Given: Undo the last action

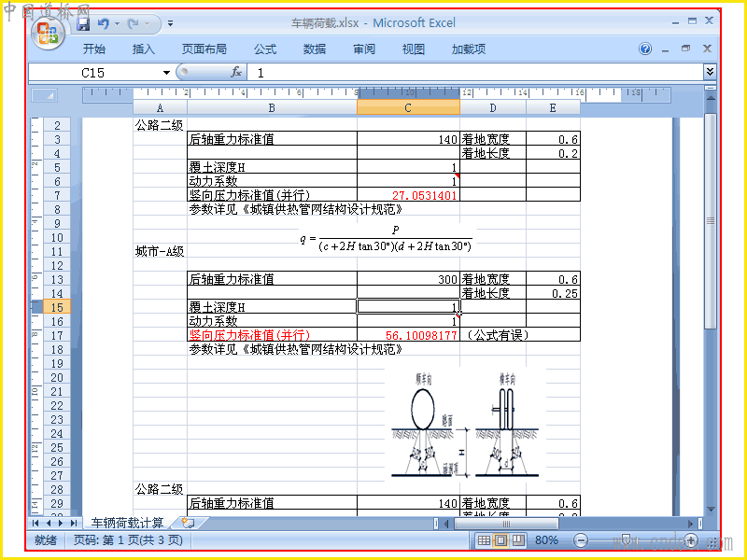Looking at the screenshot, I should tap(103, 23).
